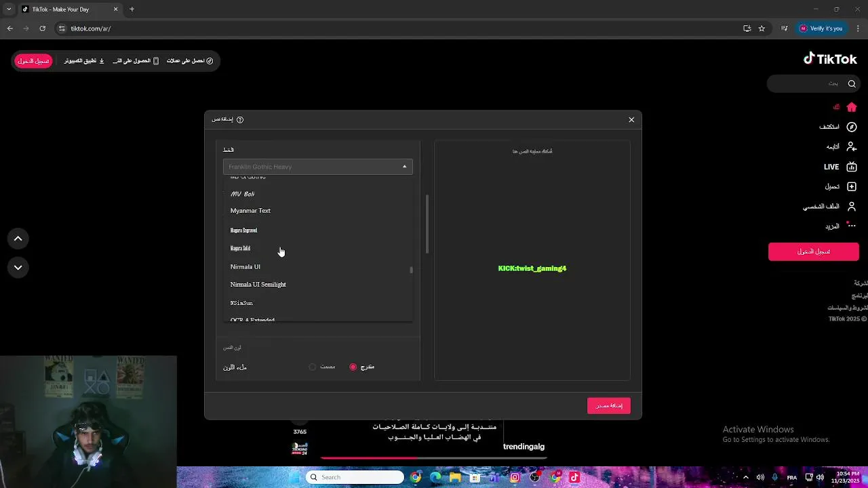Reload the page in Chrome
Viewport: 868px width, 488px height.
42,28
